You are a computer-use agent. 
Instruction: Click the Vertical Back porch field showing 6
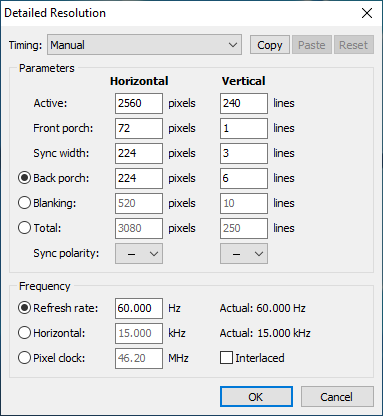[x=244, y=178]
